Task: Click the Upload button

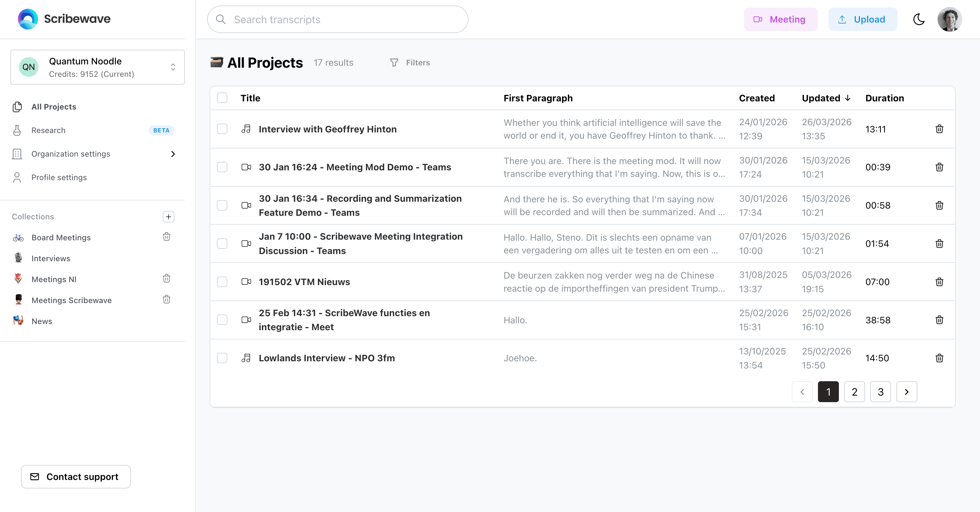Action: click(862, 19)
